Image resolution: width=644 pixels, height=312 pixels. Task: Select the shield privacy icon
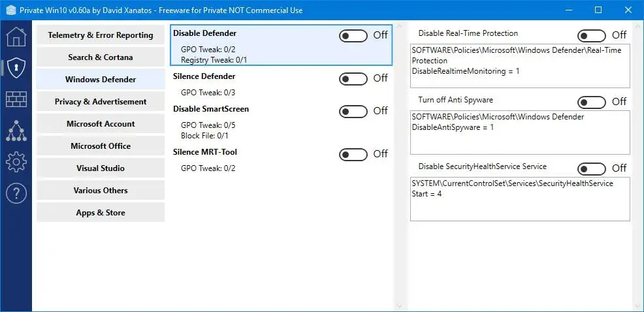point(16,67)
